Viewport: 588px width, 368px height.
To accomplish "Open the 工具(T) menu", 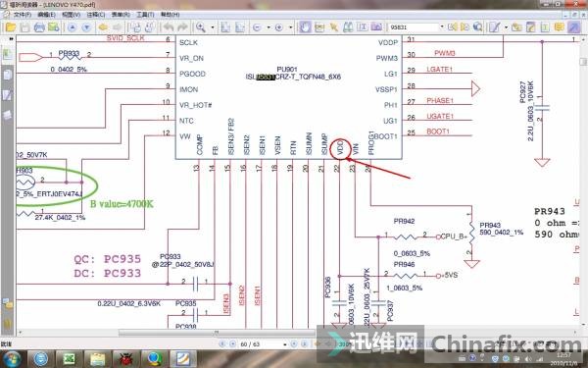I will pos(145,15).
